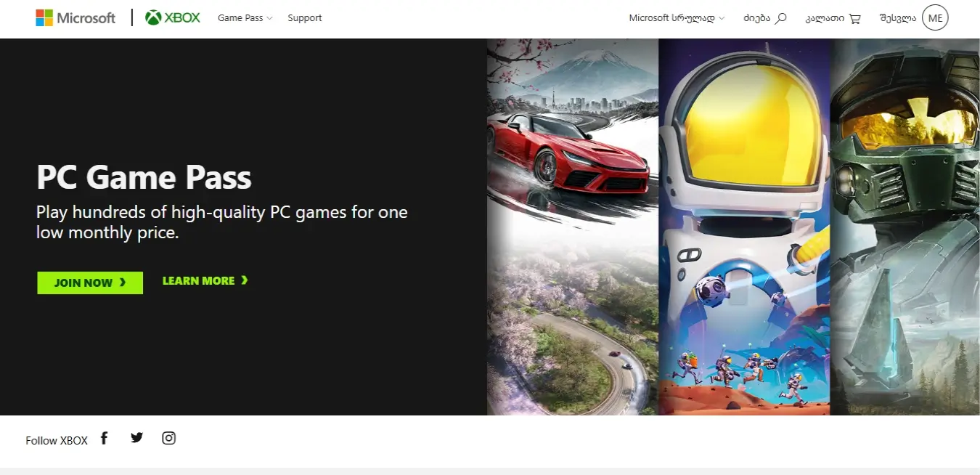Click the კალათი cart label

coord(825,17)
